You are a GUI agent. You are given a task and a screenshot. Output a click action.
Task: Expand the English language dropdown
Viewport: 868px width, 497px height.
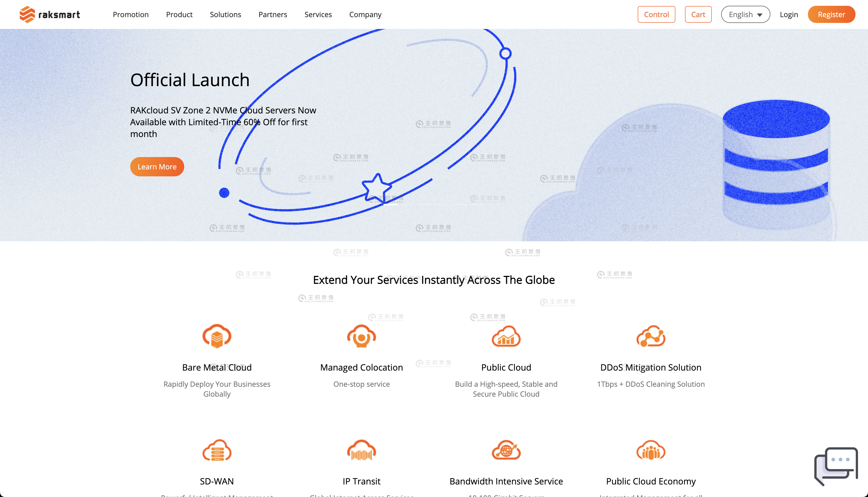pos(745,14)
